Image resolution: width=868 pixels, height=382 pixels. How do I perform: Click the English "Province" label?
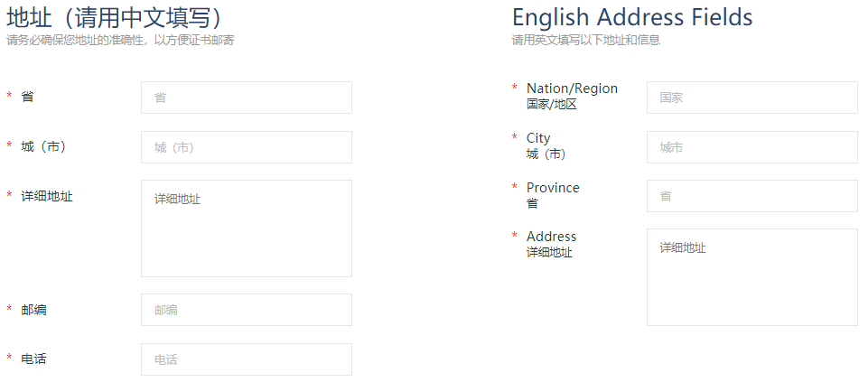(x=553, y=188)
